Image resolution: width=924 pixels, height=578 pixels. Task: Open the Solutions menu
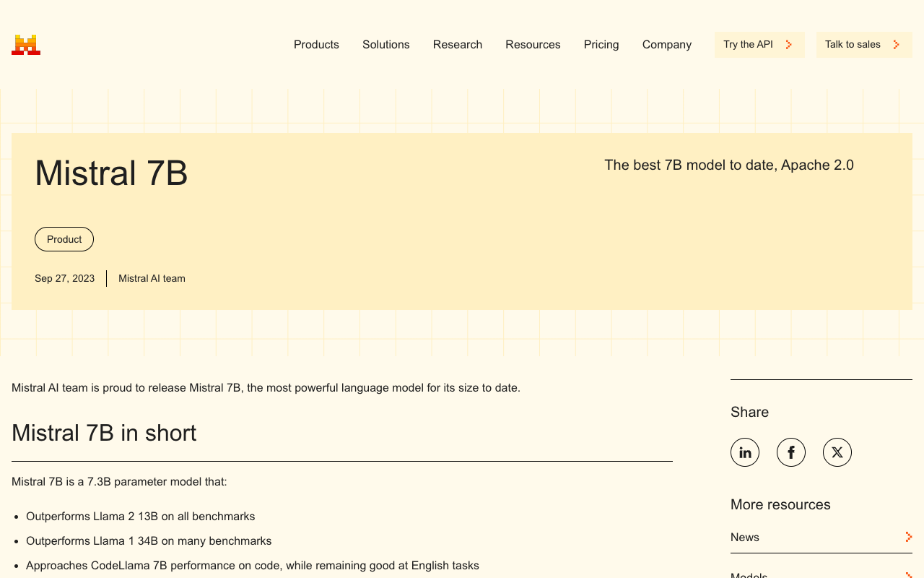tap(386, 45)
